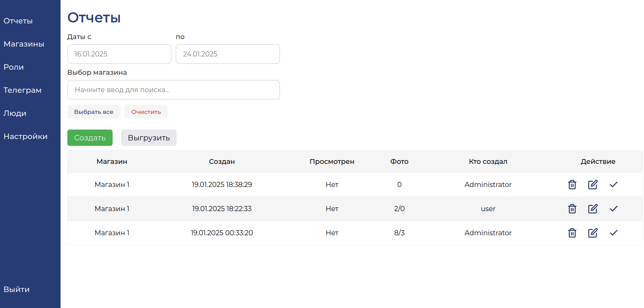The width and height of the screenshot is (644, 308).
Task: Go to Магазины in the sidebar
Action: pos(24,44)
